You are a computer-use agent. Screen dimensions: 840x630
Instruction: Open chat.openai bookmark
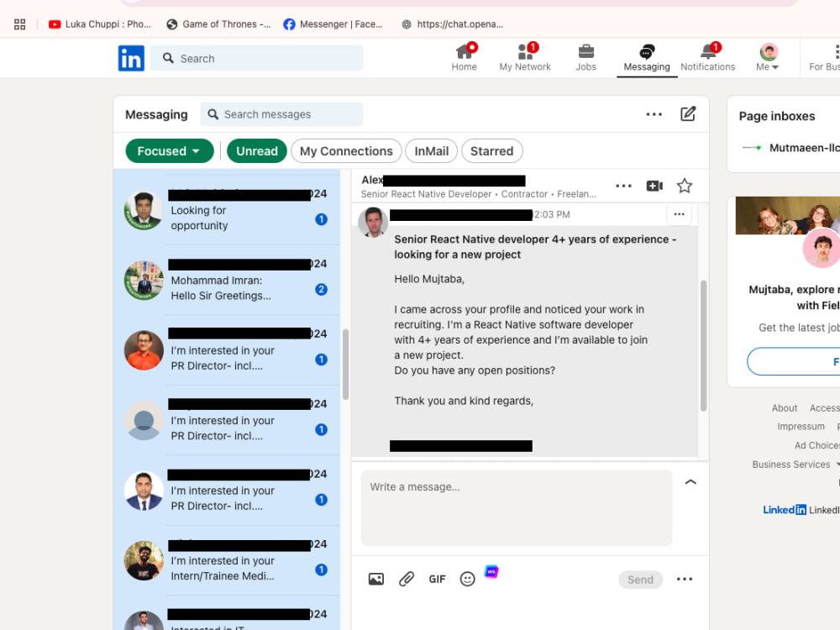click(453, 24)
